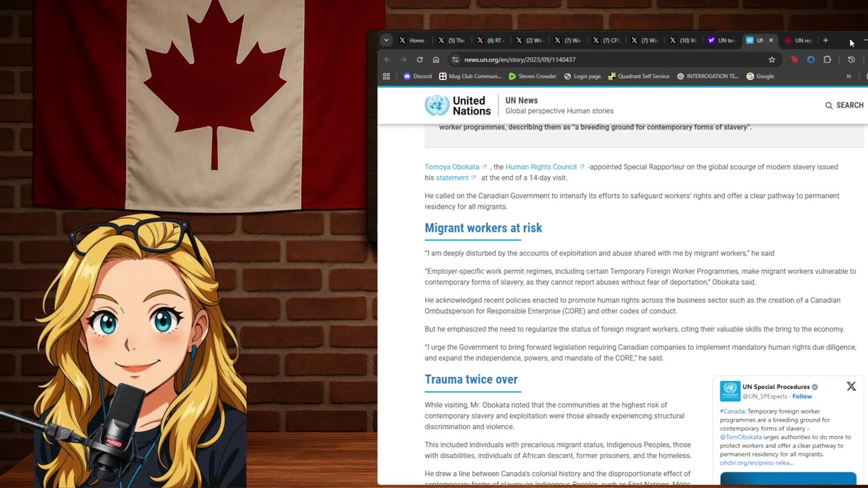Click the United Nations logo
Viewport: 868px width, 488px height.
click(x=458, y=106)
